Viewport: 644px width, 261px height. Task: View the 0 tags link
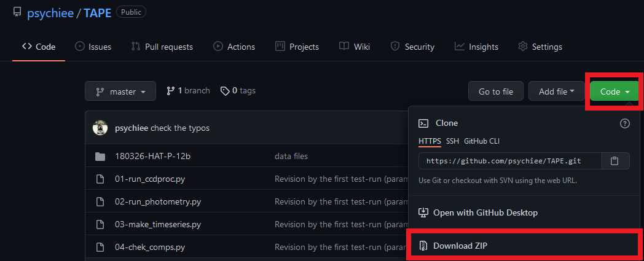pyautogui.click(x=238, y=91)
